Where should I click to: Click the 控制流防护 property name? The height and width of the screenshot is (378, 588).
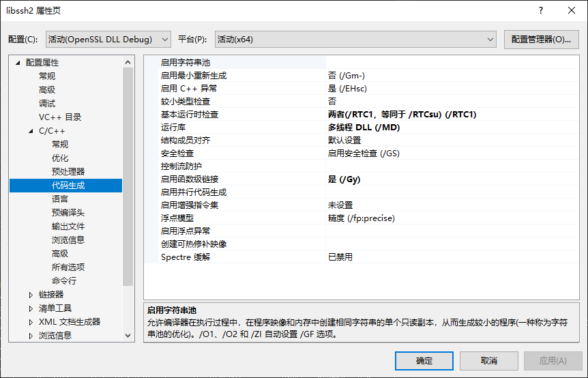181,166
